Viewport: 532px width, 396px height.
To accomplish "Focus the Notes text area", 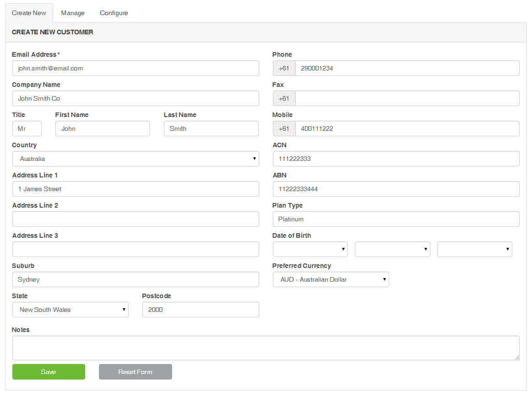I will tap(266, 348).
